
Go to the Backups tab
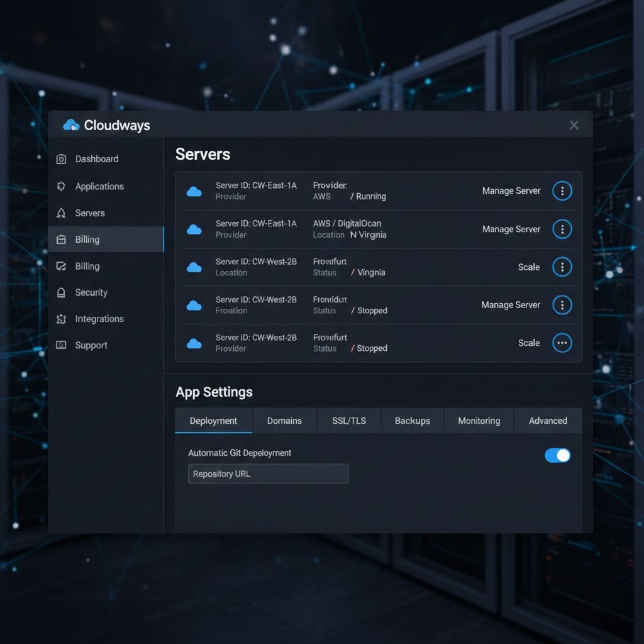[x=413, y=421]
